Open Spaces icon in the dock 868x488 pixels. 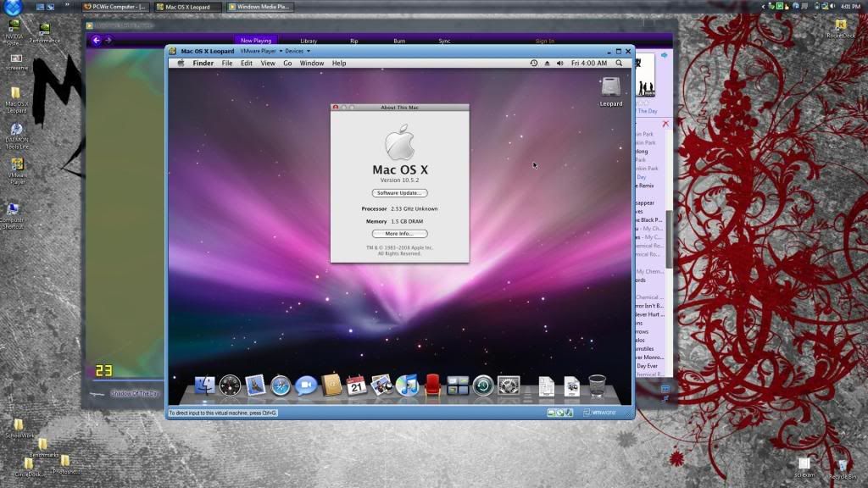click(458, 385)
